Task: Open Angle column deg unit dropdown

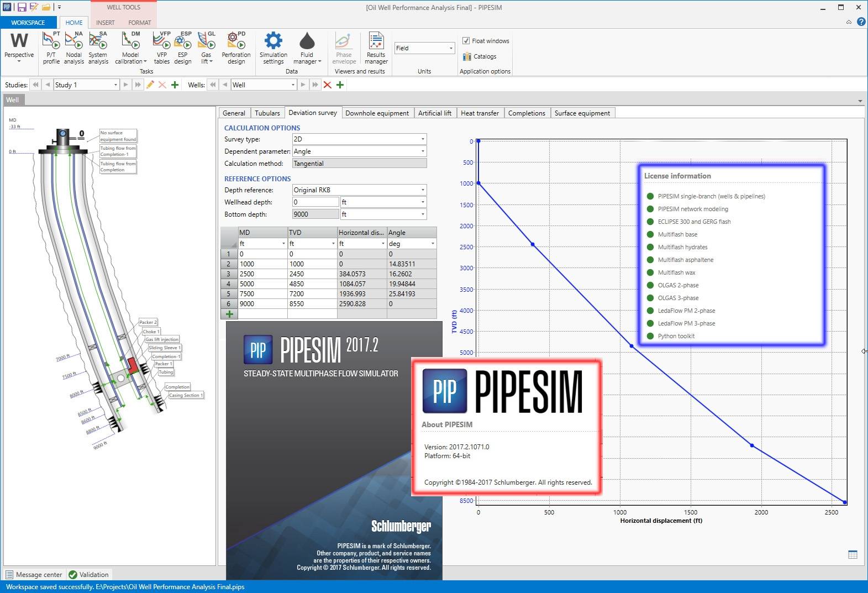Action: (x=433, y=244)
